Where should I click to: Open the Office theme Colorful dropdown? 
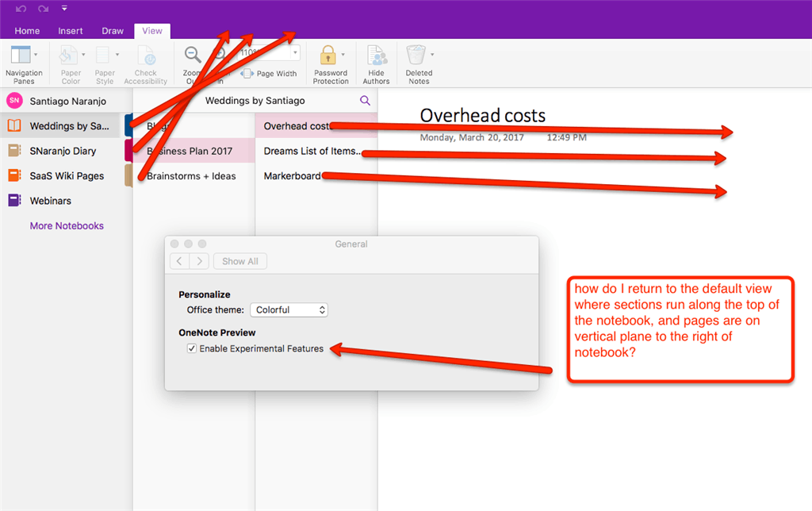coord(289,310)
